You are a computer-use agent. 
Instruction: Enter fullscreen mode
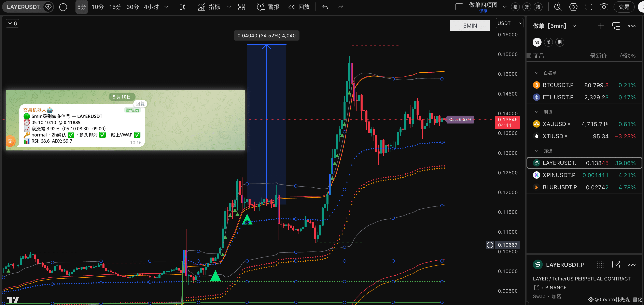pos(588,7)
